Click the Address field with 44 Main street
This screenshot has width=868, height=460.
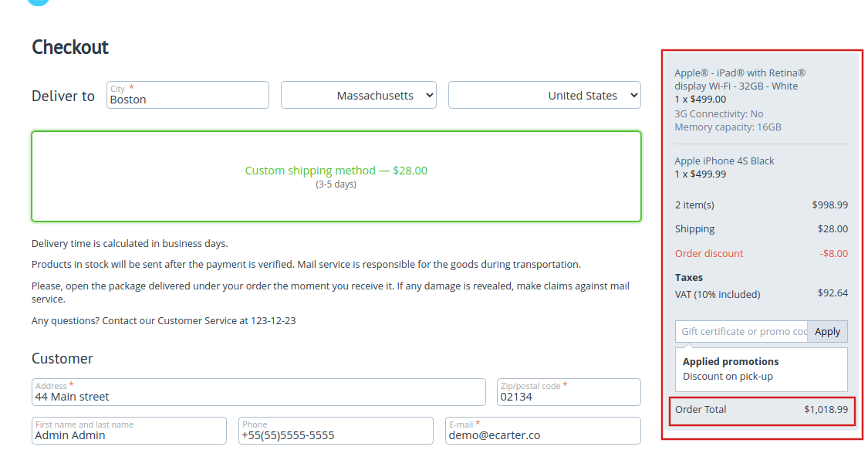(x=258, y=392)
